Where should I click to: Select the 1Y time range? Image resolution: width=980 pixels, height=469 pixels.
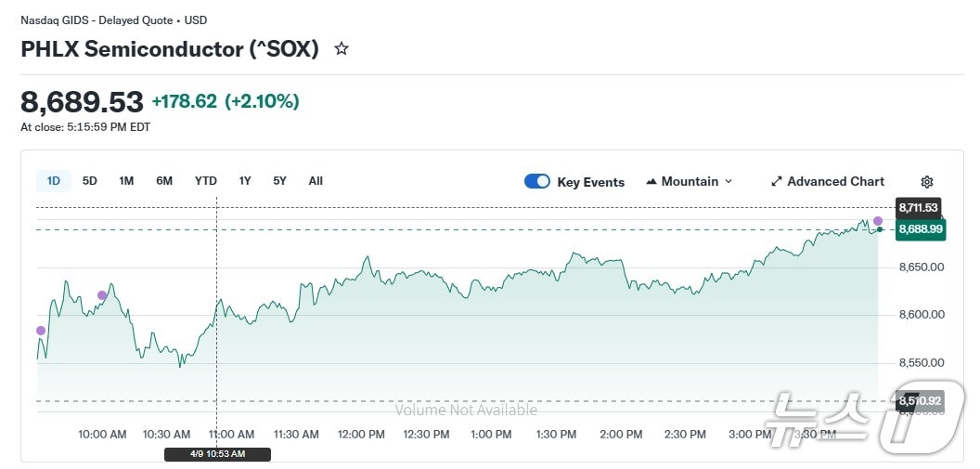pos(245,181)
